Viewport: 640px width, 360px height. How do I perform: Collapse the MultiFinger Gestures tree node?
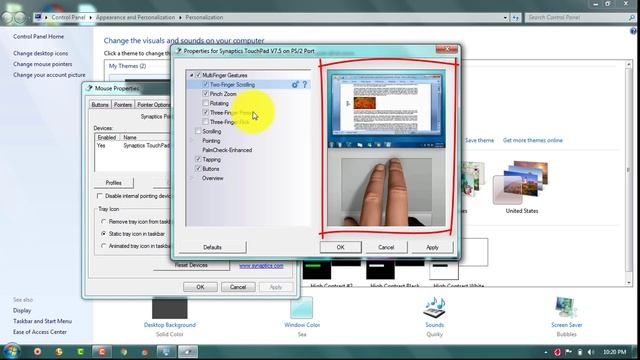[191, 76]
